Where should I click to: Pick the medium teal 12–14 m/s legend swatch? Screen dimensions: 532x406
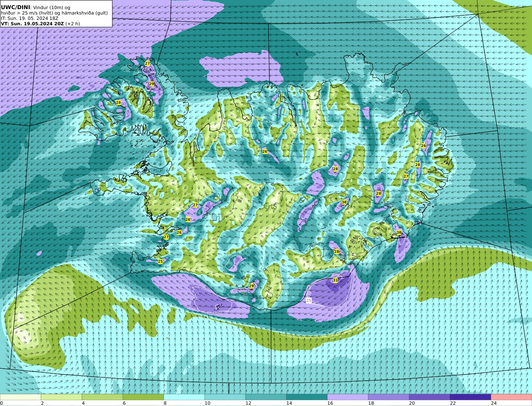click(266, 397)
